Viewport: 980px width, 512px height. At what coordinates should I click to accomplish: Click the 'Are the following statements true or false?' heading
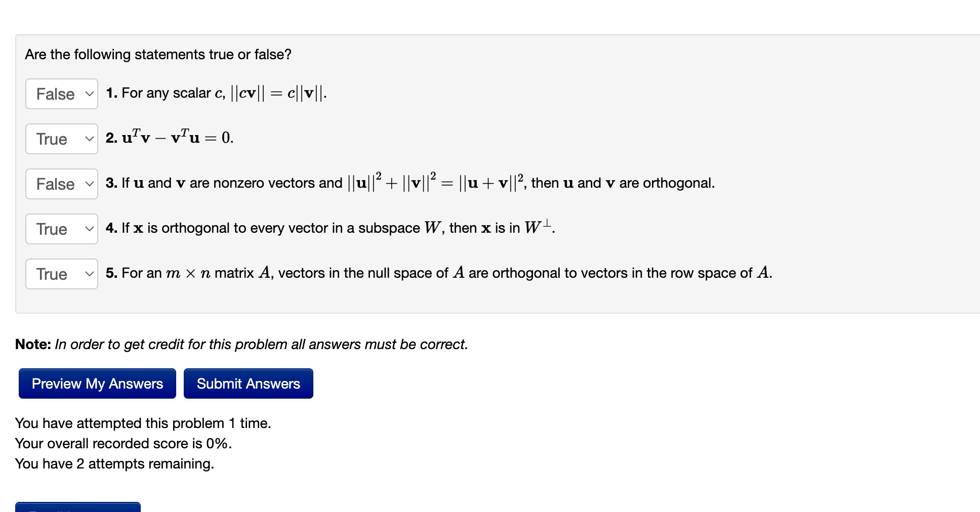click(x=158, y=54)
